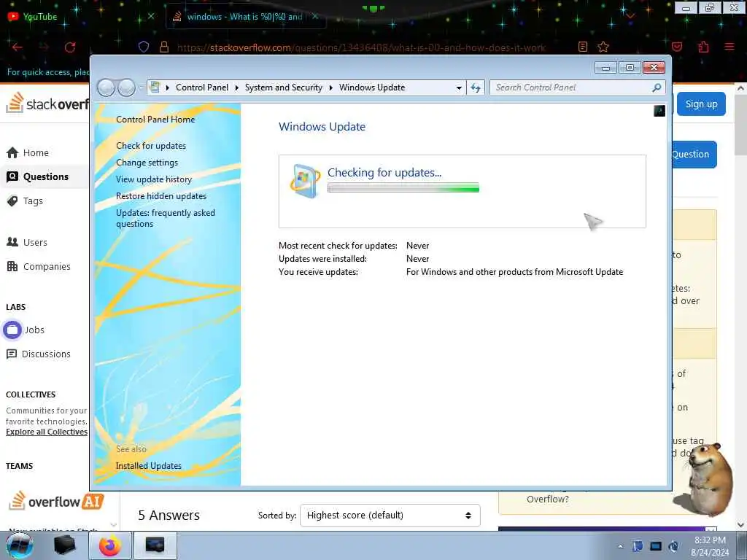
Task: Refresh the Control Panel address bar
Action: (x=476, y=87)
